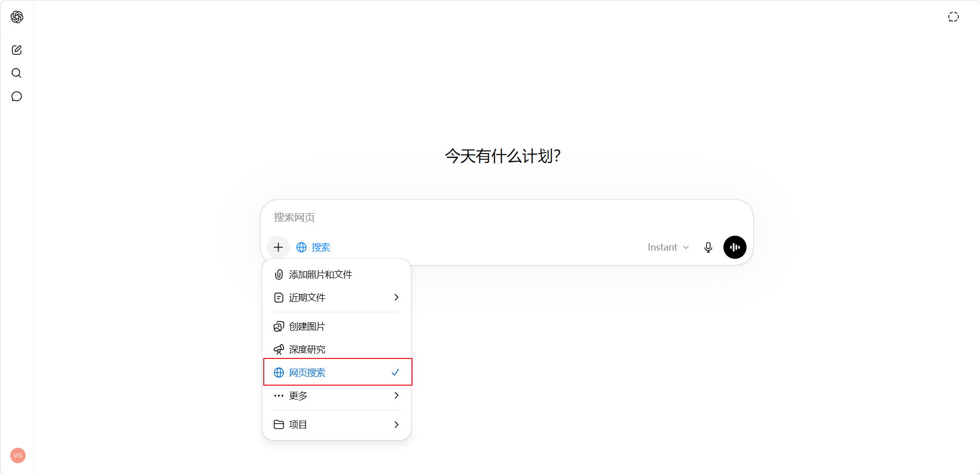The width and height of the screenshot is (980, 475).
Task: Select 添加照片和文件 from the menu
Action: tap(337, 275)
